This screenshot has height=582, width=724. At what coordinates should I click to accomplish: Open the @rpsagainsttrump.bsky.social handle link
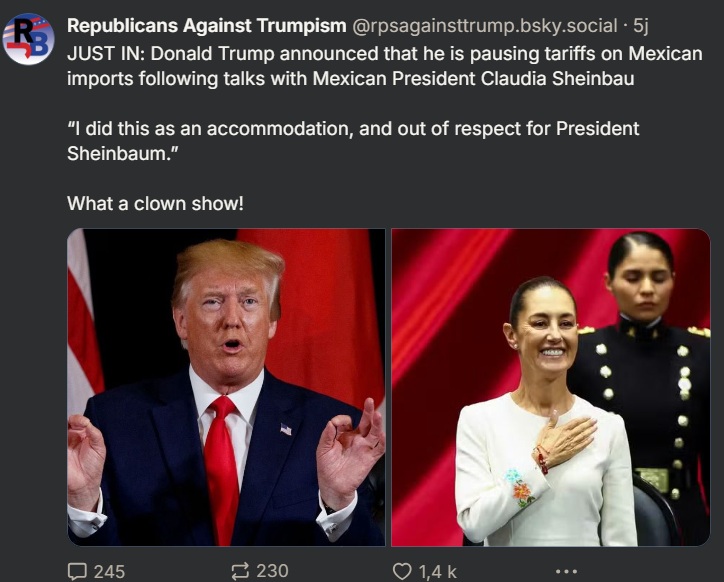tap(484, 26)
